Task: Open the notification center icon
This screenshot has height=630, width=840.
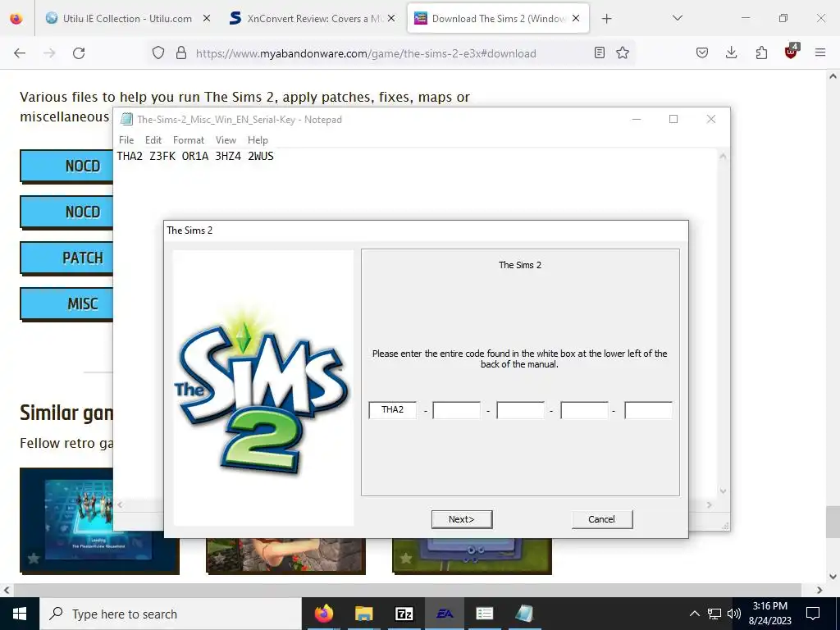Action: point(813,614)
